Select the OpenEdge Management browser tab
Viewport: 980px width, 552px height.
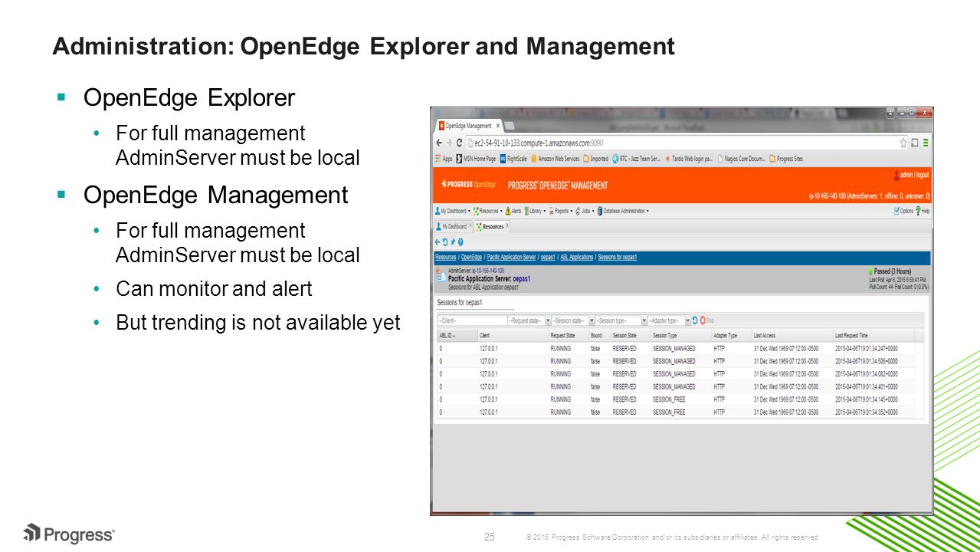(x=467, y=125)
